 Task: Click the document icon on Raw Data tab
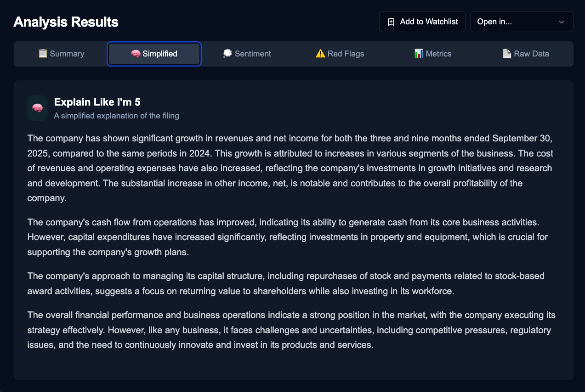coord(507,54)
